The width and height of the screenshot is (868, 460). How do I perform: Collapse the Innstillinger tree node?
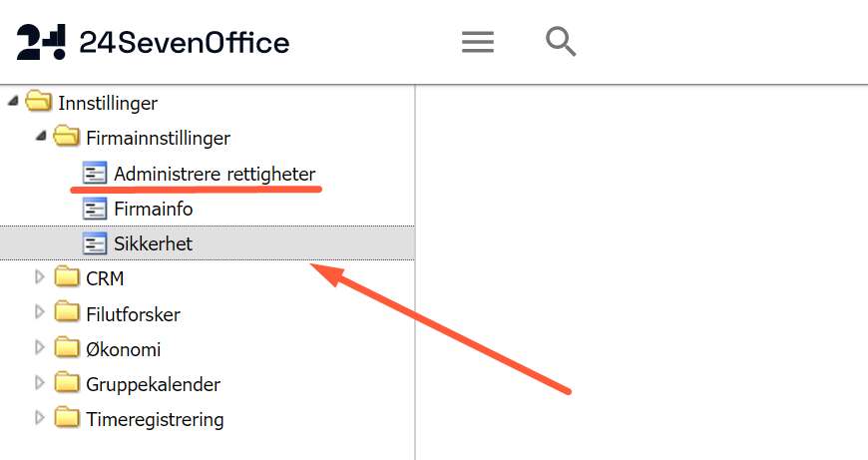(13, 102)
